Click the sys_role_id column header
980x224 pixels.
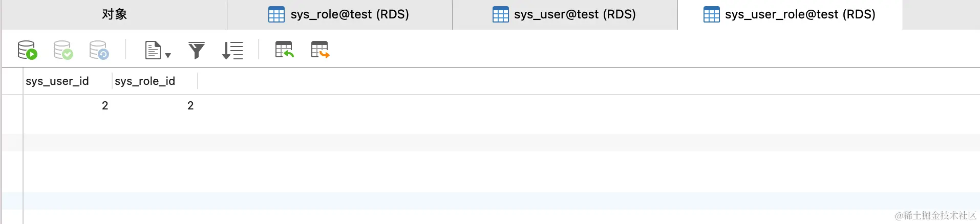(x=145, y=81)
